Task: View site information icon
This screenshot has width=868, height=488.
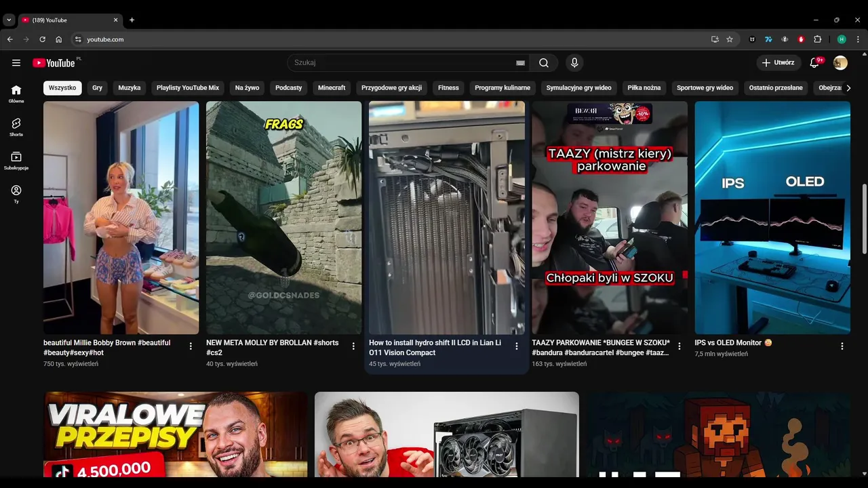Action: pyautogui.click(x=78, y=39)
